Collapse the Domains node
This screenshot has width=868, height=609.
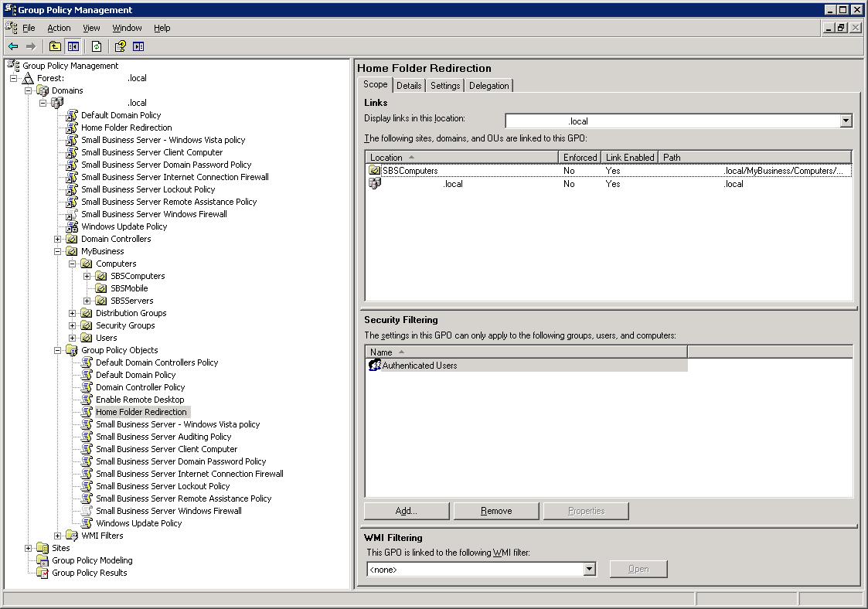click(x=29, y=90)
